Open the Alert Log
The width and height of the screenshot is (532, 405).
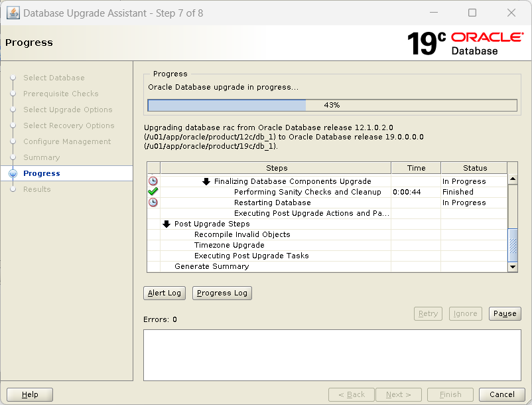(x=165, y=293)
